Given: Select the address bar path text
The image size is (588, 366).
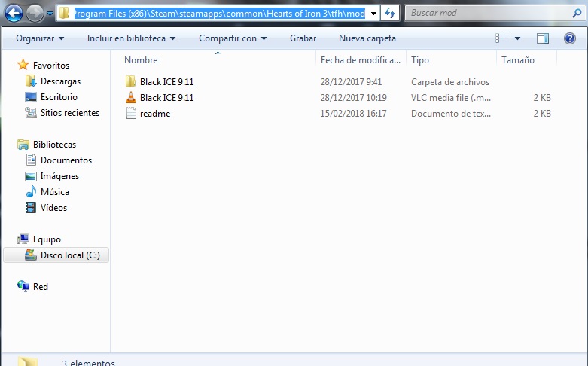Looking at the screenshot, I should 219,14.
